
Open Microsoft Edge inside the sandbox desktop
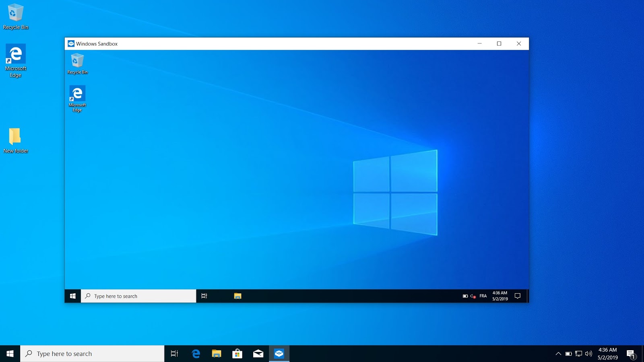pyautogui.click(x=77, y=96)
